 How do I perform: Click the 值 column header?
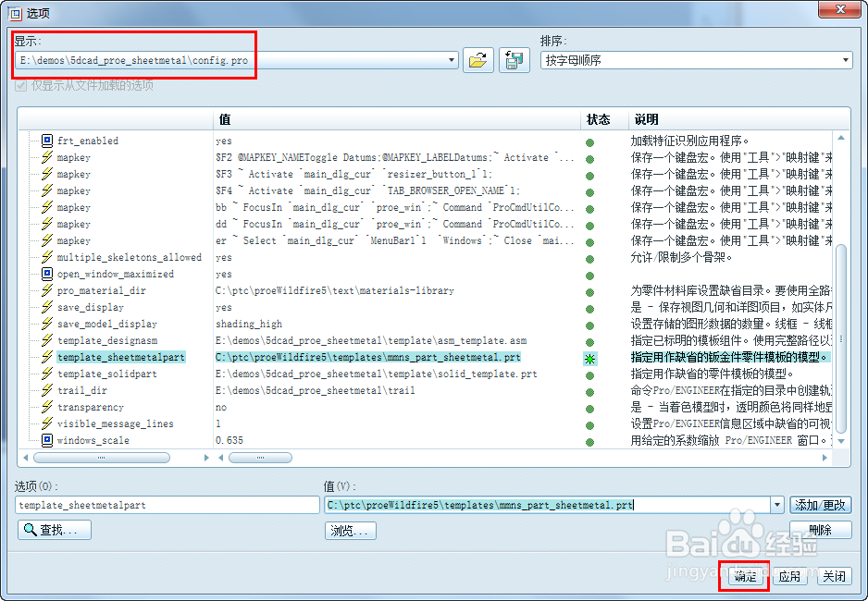(225, 119)
